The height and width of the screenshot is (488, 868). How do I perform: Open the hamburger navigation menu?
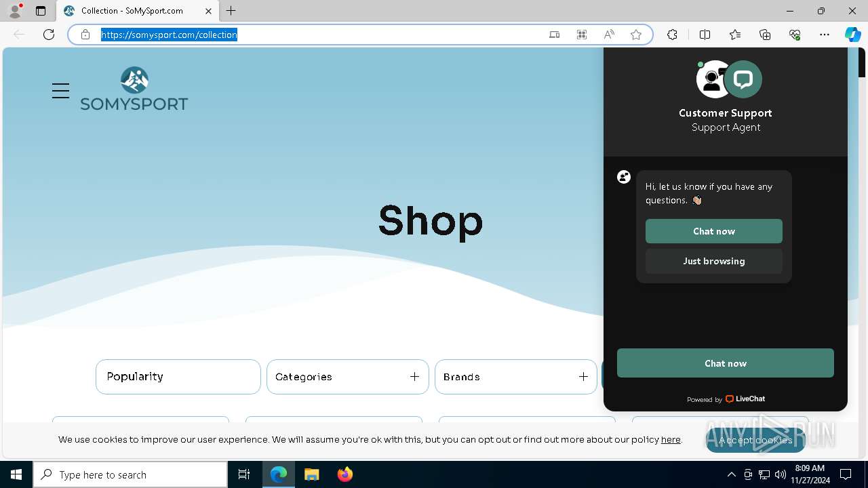[60, 91]
